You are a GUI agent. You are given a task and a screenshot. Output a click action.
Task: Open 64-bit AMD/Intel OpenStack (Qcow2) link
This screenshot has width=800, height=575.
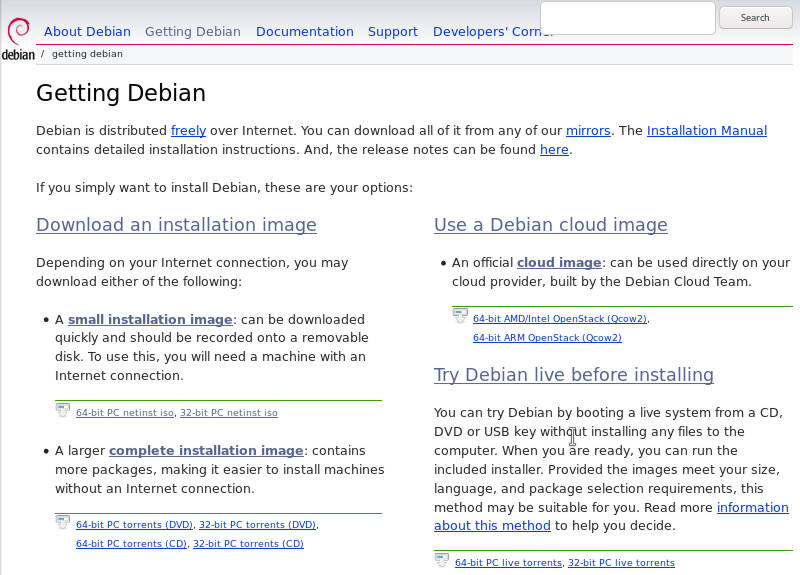click(x=560, y=318)
